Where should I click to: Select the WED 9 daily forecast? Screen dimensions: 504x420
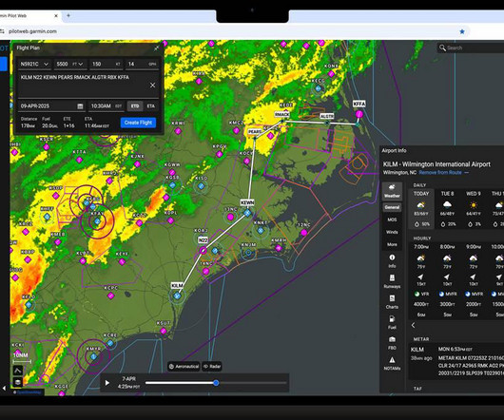[474, 209]
